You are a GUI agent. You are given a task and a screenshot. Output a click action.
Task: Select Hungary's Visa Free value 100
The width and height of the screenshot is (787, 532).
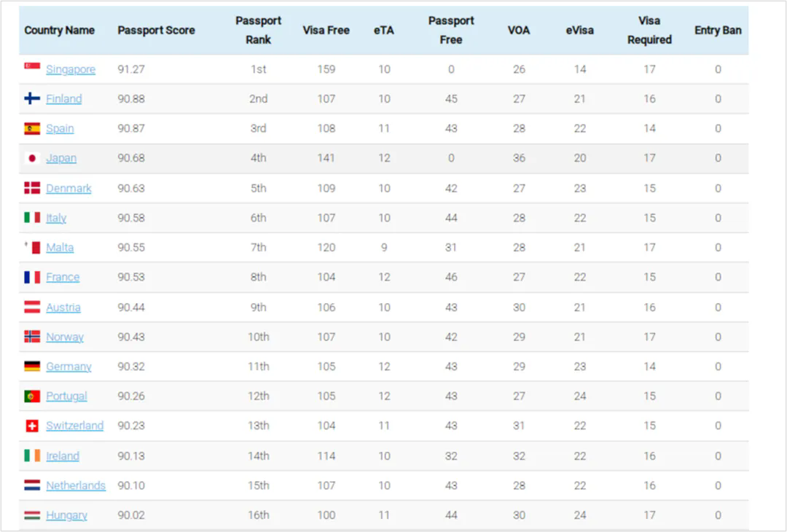pyautogui.click(x=326, y=515)
